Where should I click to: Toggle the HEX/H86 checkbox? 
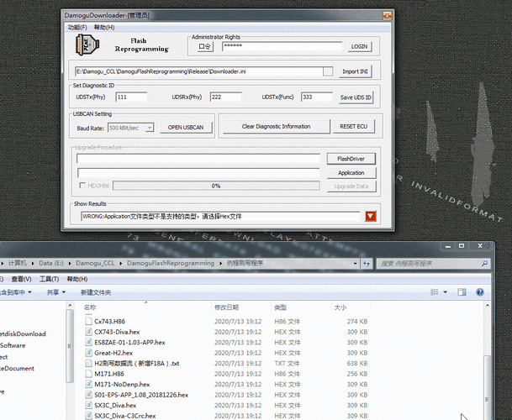click(82, 186)
